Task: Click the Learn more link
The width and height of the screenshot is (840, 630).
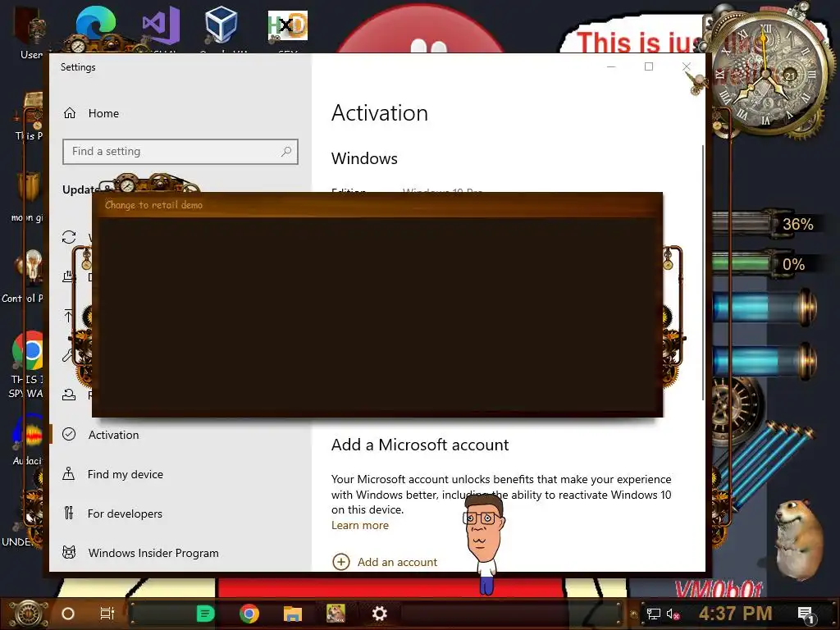Action: 360,525
